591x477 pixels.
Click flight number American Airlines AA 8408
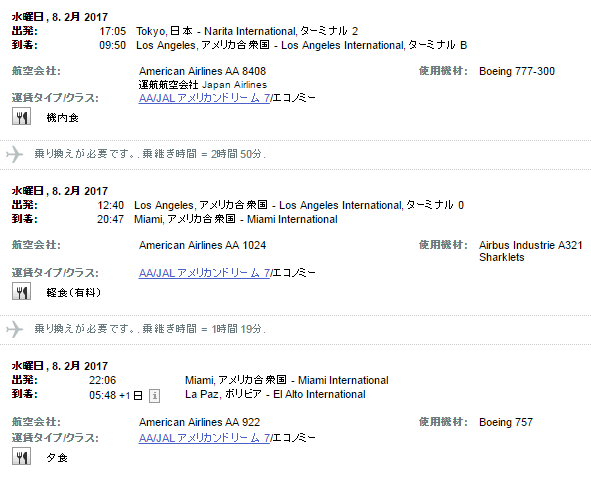[x=202, y=71]
